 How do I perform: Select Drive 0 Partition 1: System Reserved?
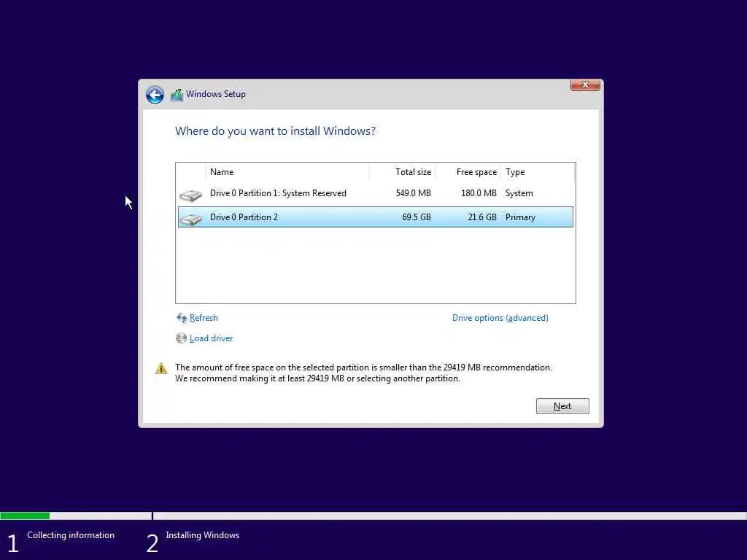tap(376, 193)
